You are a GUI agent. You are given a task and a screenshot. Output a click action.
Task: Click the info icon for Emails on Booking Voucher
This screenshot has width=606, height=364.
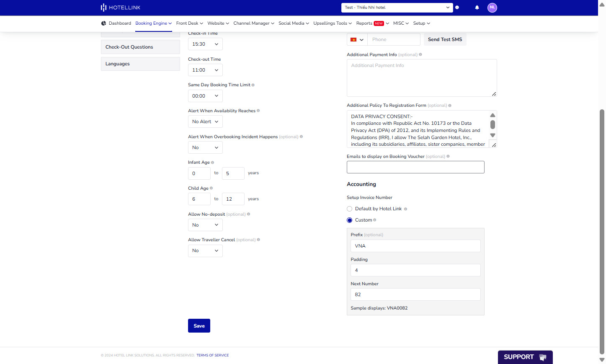[448, 156]
